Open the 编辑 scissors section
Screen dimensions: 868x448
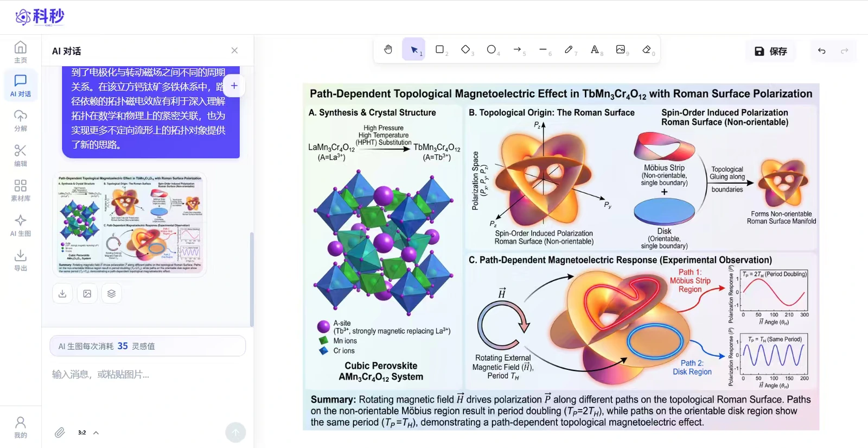click(x=21, y=155)
